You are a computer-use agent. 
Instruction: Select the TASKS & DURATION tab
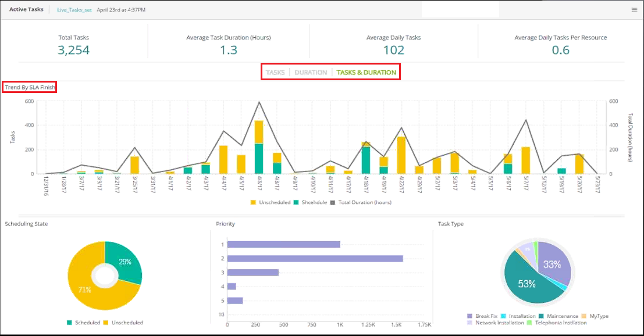pyautogui.click(x=367, y=72)
